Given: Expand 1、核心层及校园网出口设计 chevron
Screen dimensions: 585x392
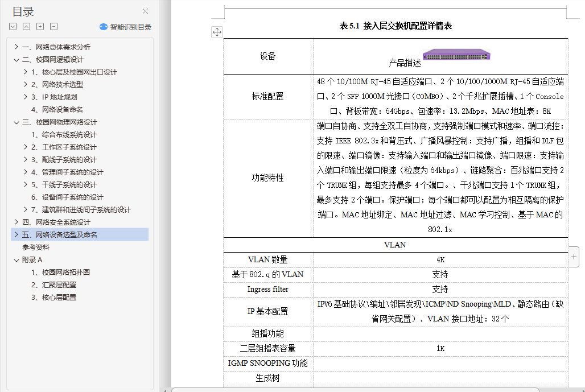Looking at the screenshot, I should point(25,72).
